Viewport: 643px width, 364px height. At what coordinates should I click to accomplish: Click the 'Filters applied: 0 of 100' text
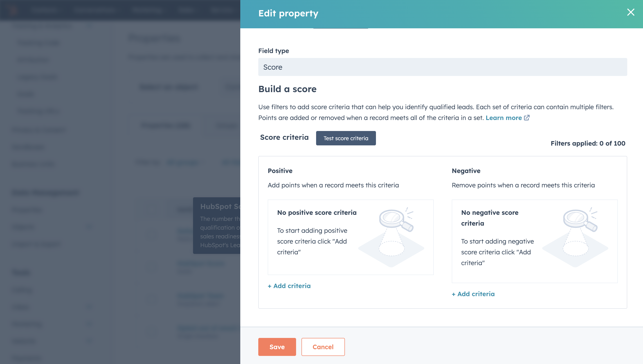coord(588,143)
